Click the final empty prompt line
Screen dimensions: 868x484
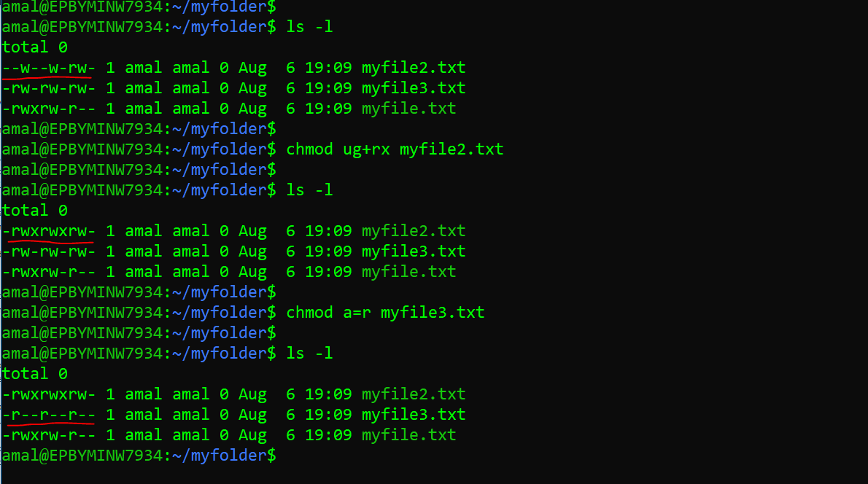coord(139,456)
